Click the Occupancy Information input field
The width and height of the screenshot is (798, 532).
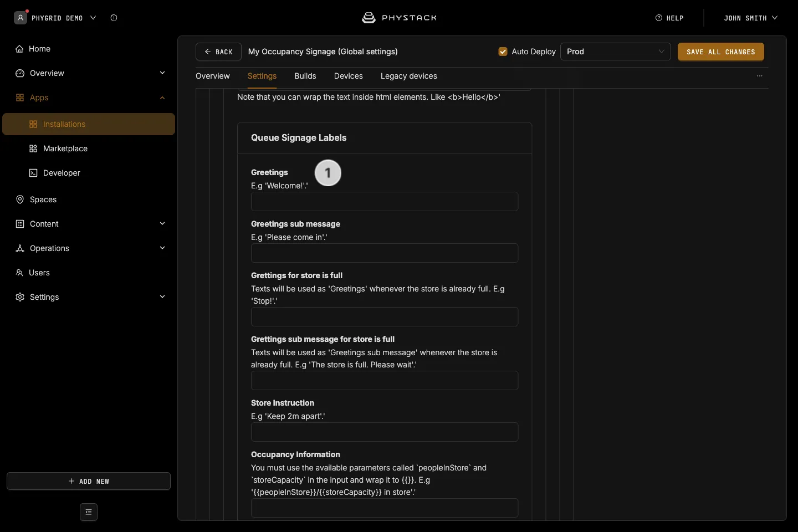point(385,508)
